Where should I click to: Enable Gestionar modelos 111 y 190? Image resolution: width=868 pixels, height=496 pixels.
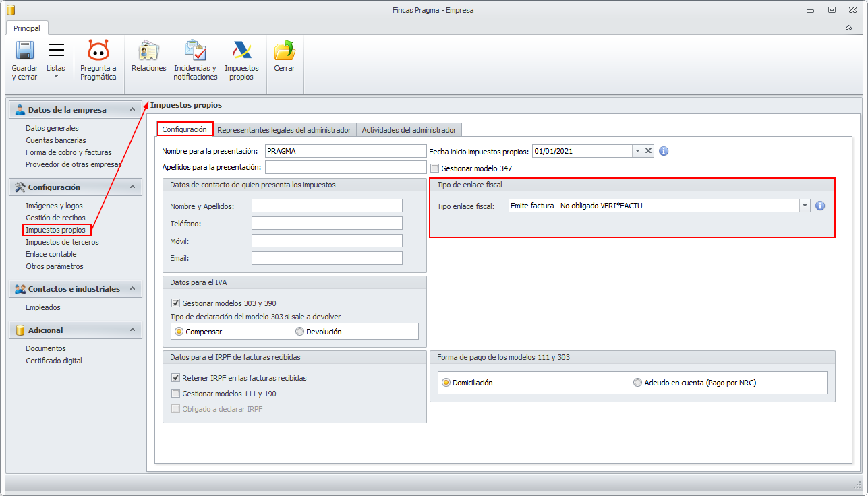point(176,394)
